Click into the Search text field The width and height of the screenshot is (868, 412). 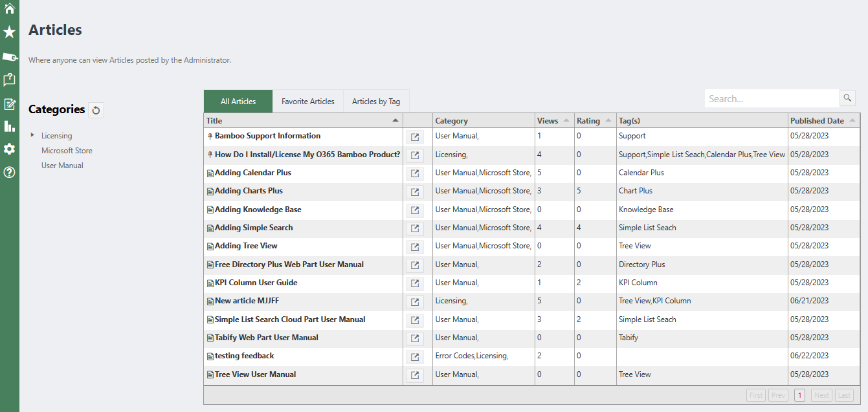[770, 99]
